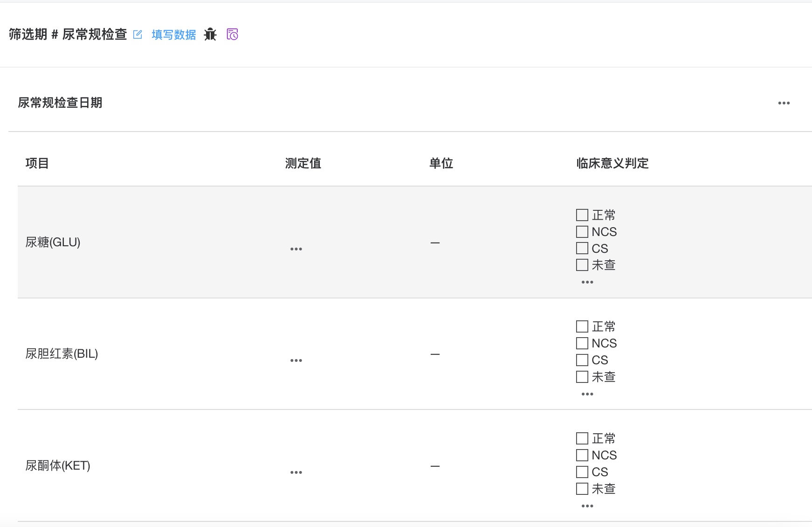
Task: Click the 临床意义判定 column header
Action: click(x=612, y=163)
